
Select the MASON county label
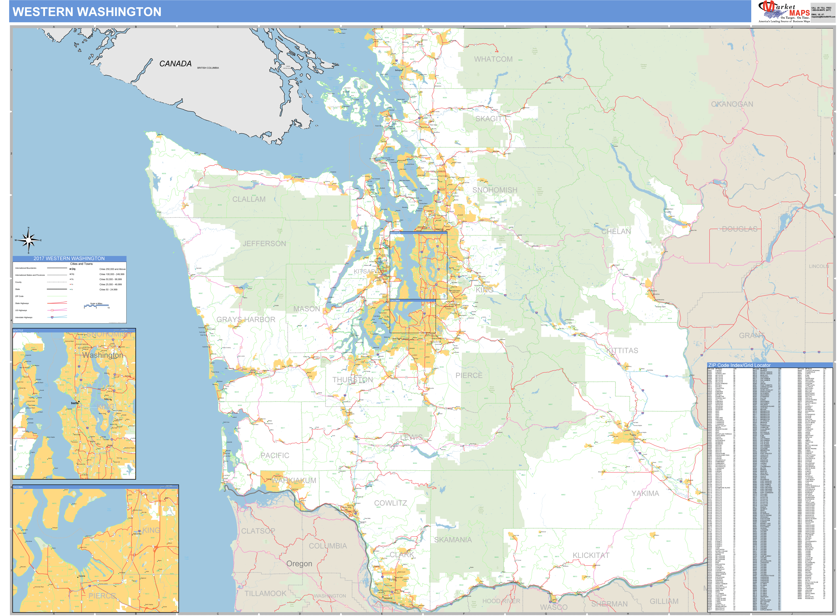307,309
